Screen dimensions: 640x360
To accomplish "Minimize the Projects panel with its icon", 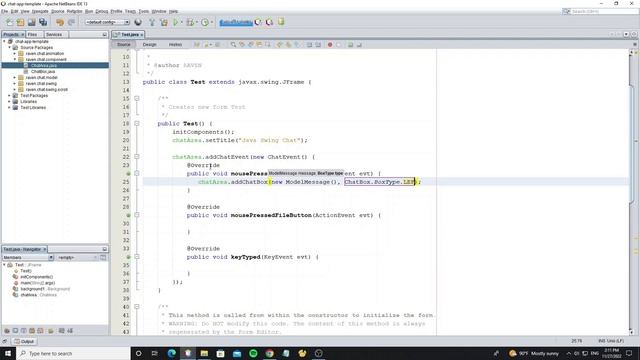I will pyautogui.click(x=104, y=35).
